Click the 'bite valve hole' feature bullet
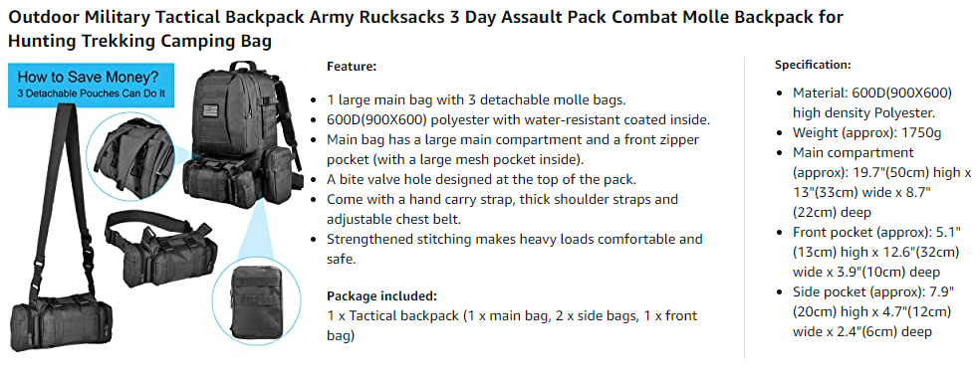Viewport: 980px width, 382px height. pos(481,180)
